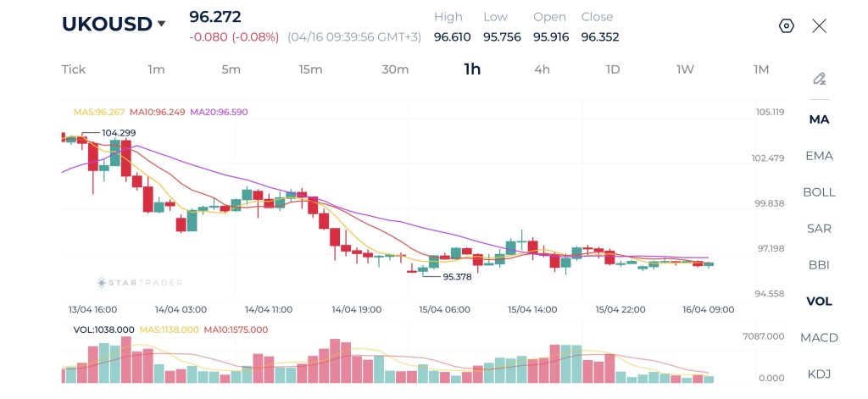Select the 5m timeframe tab

[x=231, y=69]
